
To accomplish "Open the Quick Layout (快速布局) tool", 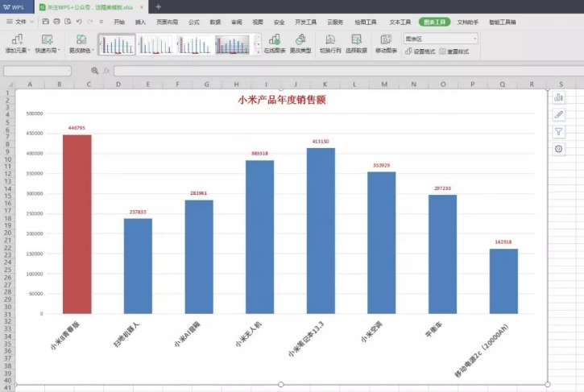I will click(48, 44).
